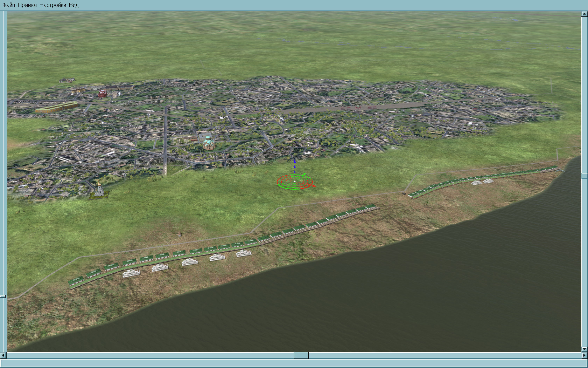Click the vertical scrollbar thumb
Screen dimensions: 588x368
[x=584, y=176]
